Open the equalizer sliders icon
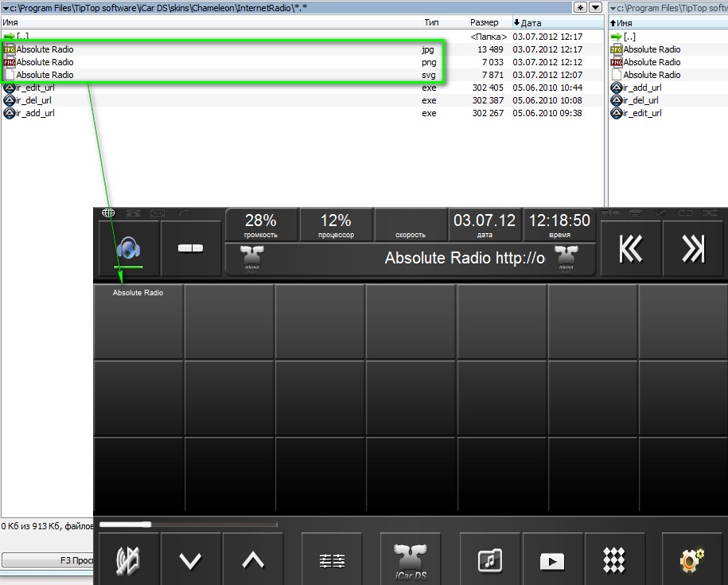 332,560
